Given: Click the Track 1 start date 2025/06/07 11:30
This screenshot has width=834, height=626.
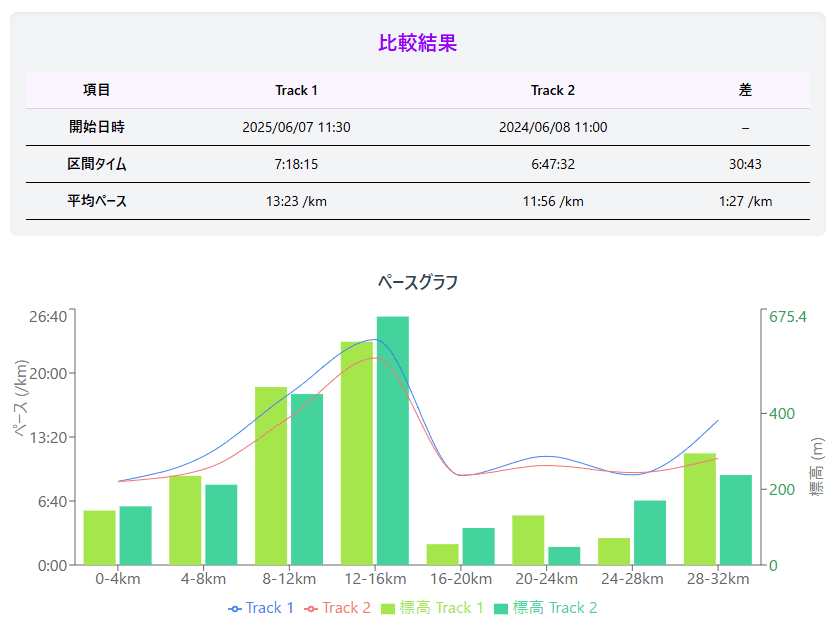Looking at the screenshot, I should [x=296, y=128].
